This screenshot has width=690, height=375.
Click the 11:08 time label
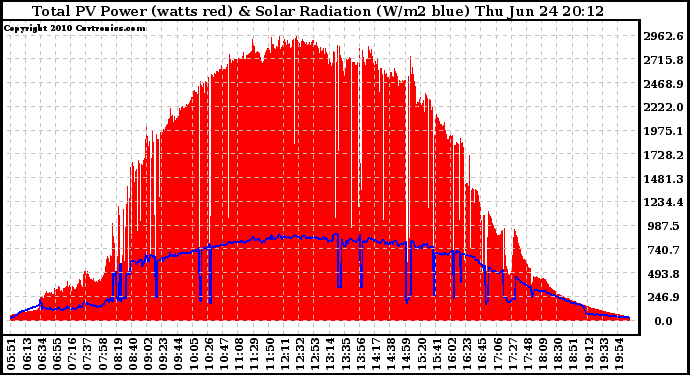[x=240, y=354]
